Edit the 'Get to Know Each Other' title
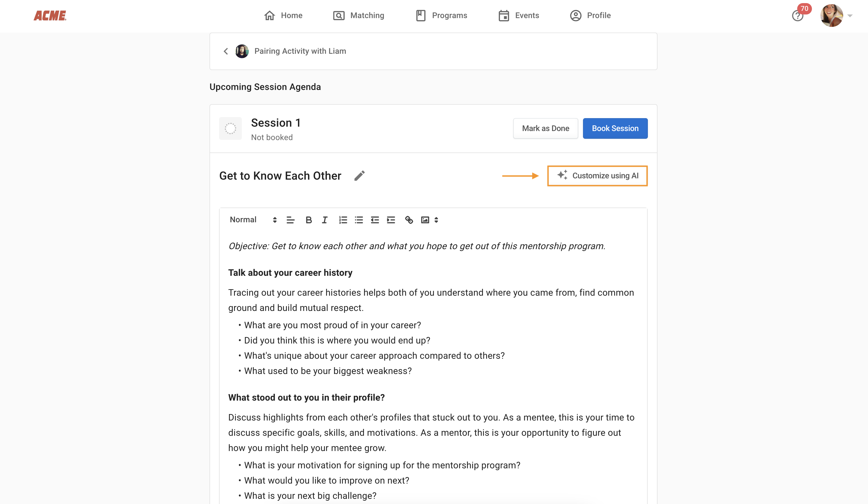Image resolution: width=868 pixels, height=504 pixels. coord(359,176)
